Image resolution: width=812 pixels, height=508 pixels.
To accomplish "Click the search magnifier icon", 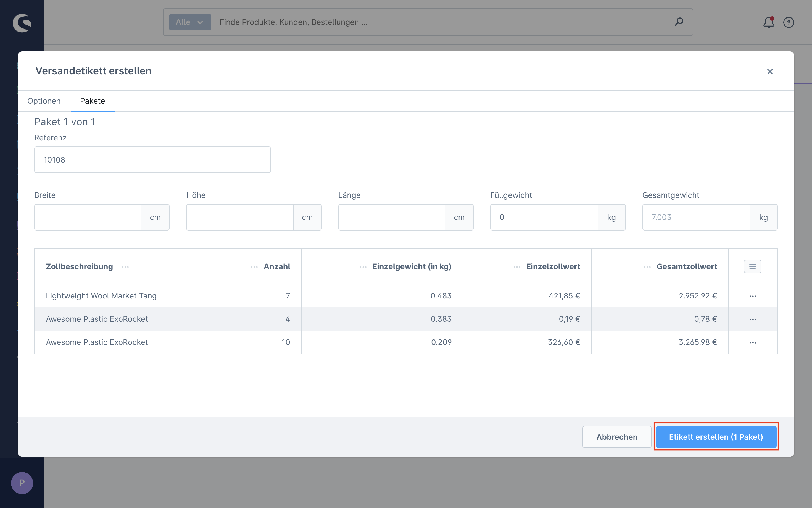I will (x=679, y=22).
